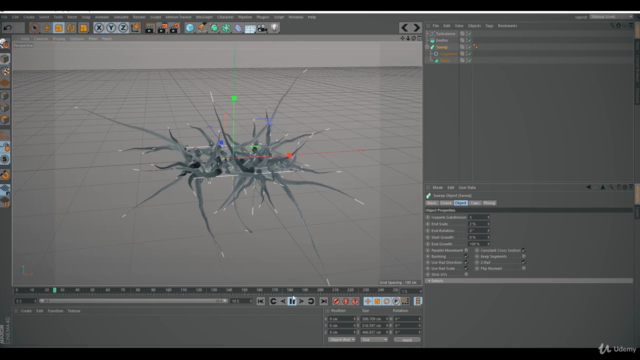This screenshot has height=360, width=640.
Task: Toggle Flip Normals checkbox
Action: [524, 269]
